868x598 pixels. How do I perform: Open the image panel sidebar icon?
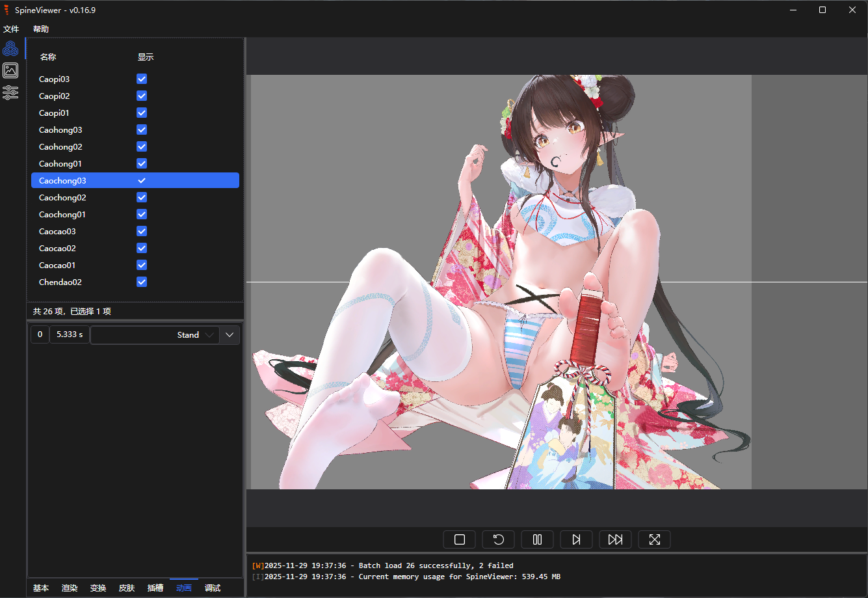click(x=10, y=70)
